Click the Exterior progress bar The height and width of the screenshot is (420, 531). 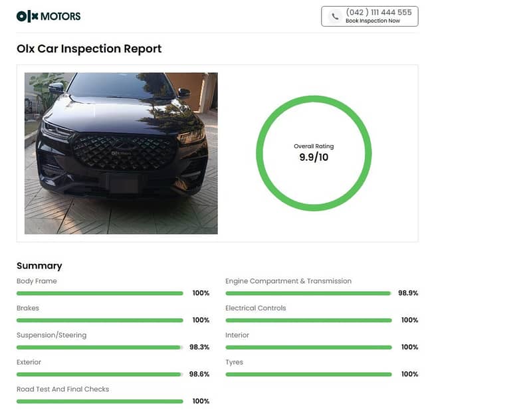click(x=100, y=374)
